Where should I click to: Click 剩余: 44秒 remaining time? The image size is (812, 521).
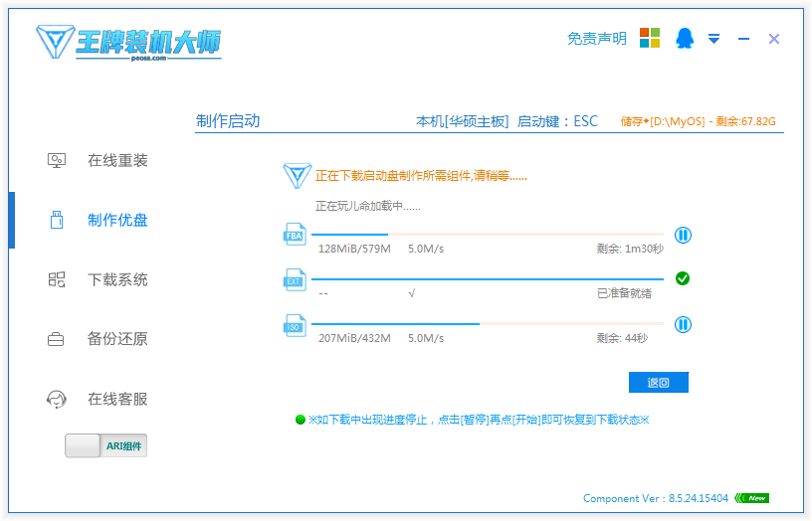(x=622, y=338)
